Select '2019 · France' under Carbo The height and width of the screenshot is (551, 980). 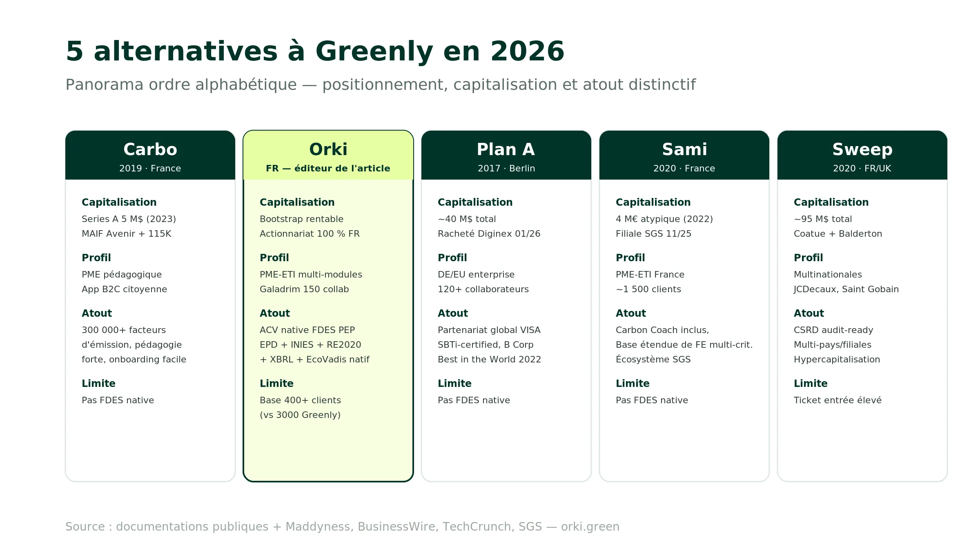click(x=150, y=169)
